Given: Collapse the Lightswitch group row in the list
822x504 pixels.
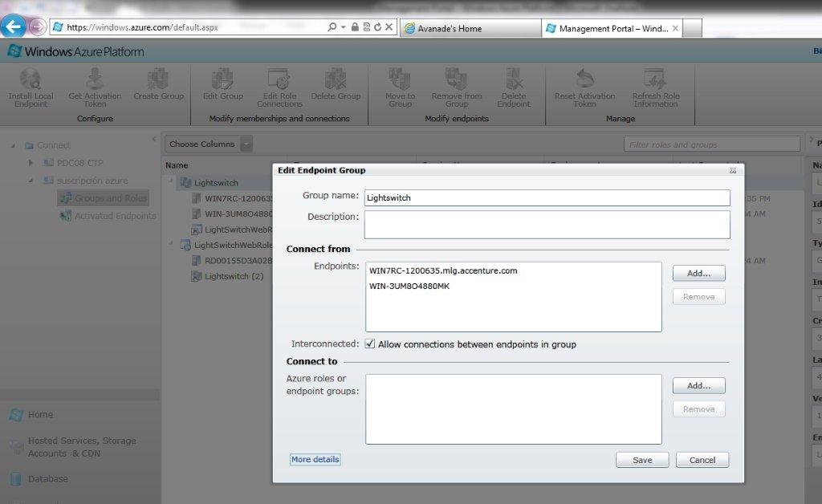Looking at the screenshot, I should (x=171, y=181).
